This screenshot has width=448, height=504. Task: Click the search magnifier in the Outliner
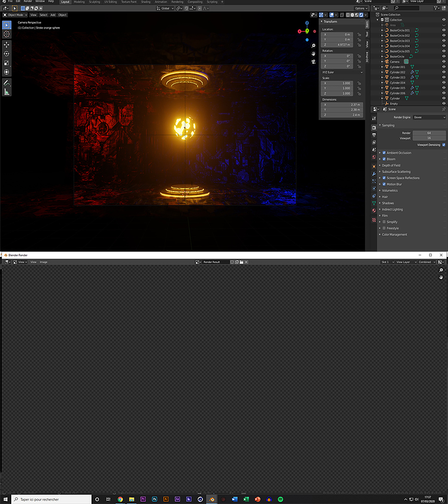tap(396, 8)
